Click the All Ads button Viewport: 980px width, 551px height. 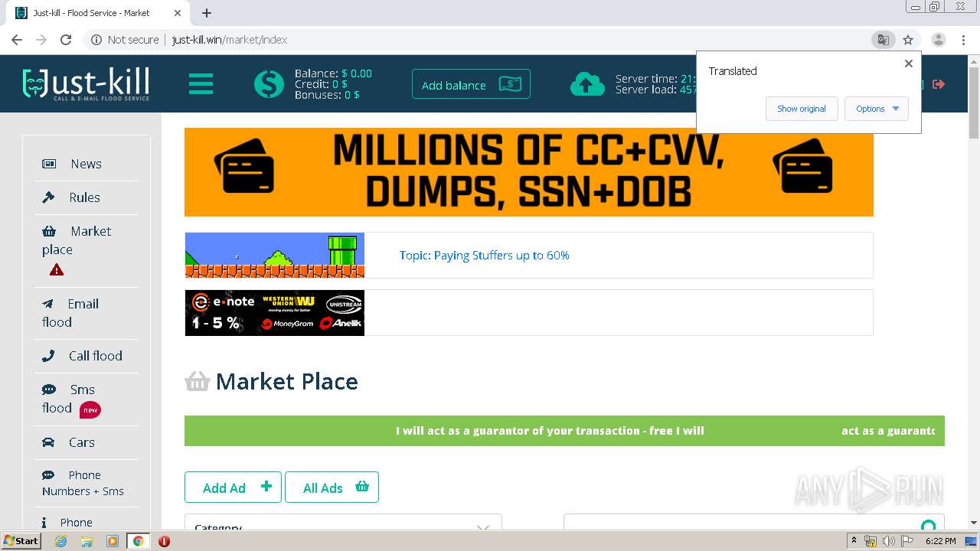[x=332, y=487]
